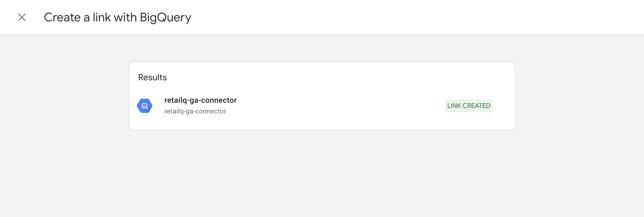Click the gray area below the Results card

pos(322,170)
